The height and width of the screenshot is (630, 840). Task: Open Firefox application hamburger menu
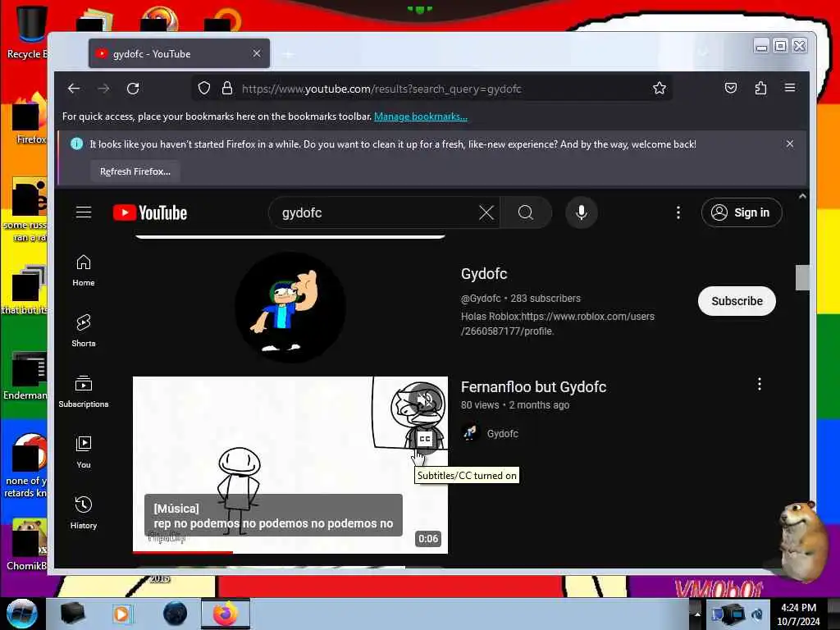click(790, 88)
